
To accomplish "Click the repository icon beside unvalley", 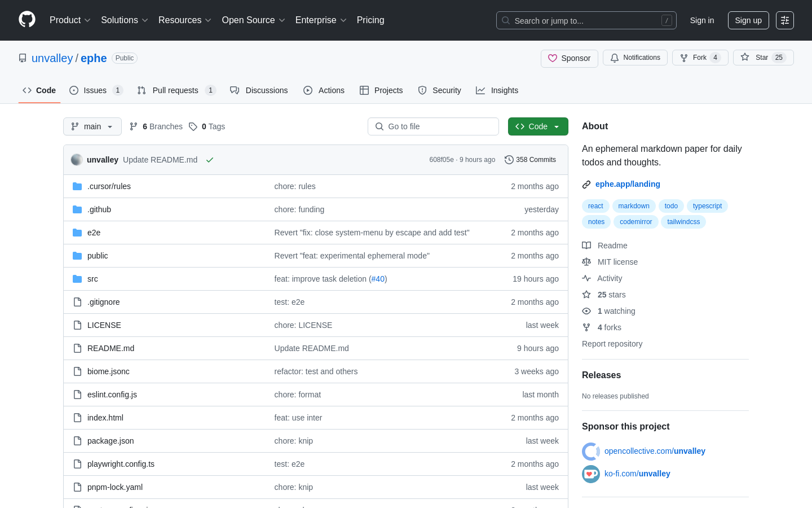I will click(23, 58).
